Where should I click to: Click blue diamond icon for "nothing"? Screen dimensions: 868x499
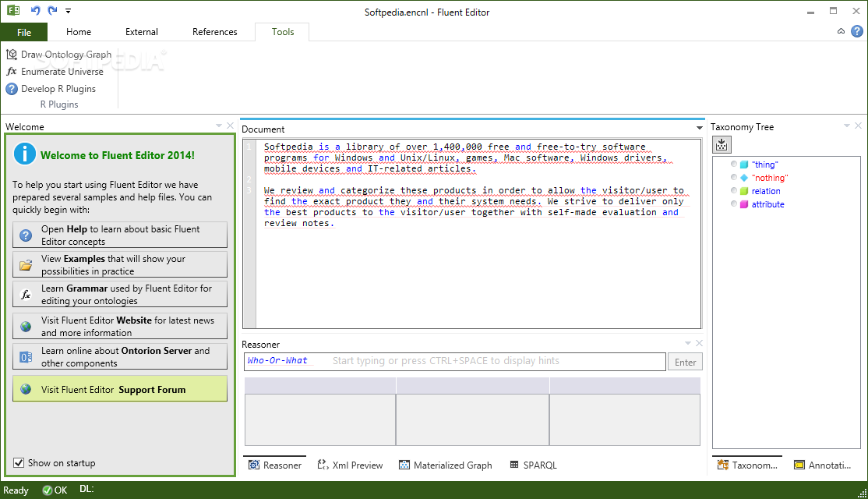tap(744, 178)
